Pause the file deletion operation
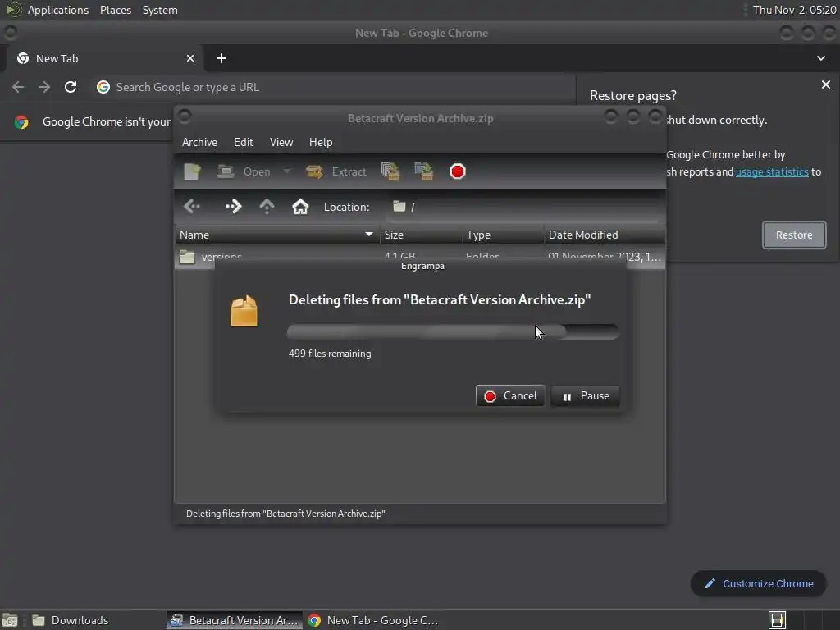 click(585, 396)
